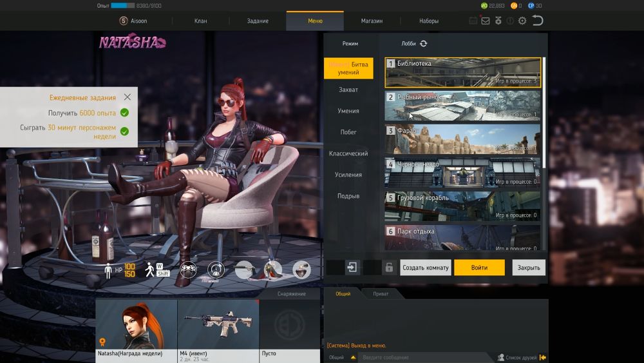Screen dimensions: 644x363
Task: Select the Захват game mode
Action: tap(348, 90)
